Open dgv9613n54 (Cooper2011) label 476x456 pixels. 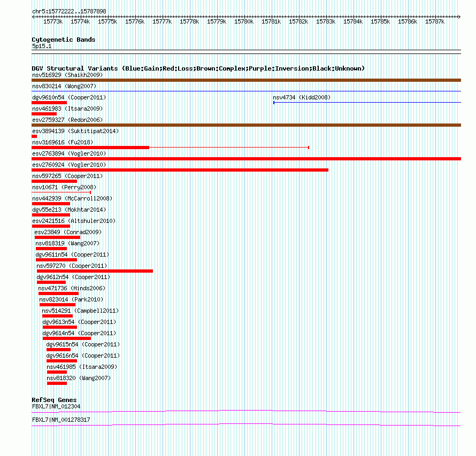79,322
